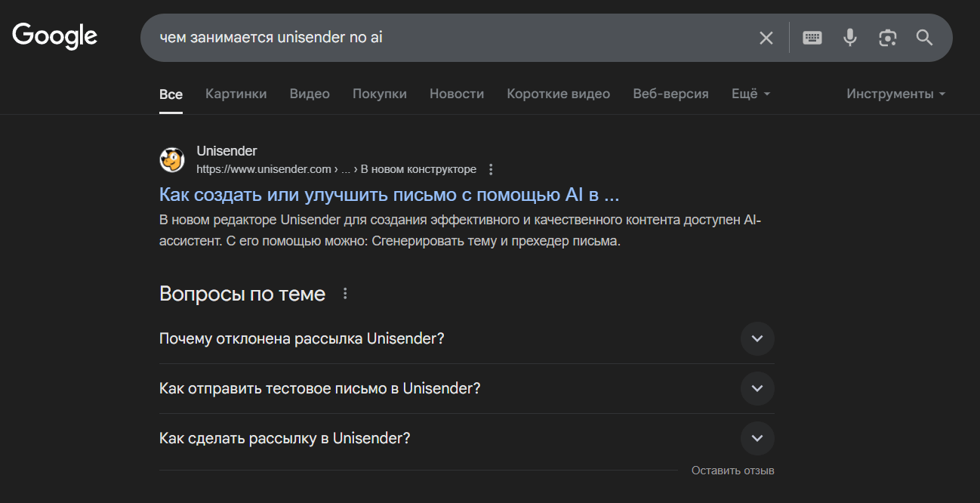The image size is (980, 503).
Task: Open three-dot menu next to Unisender result
Action: coord(492,169)
